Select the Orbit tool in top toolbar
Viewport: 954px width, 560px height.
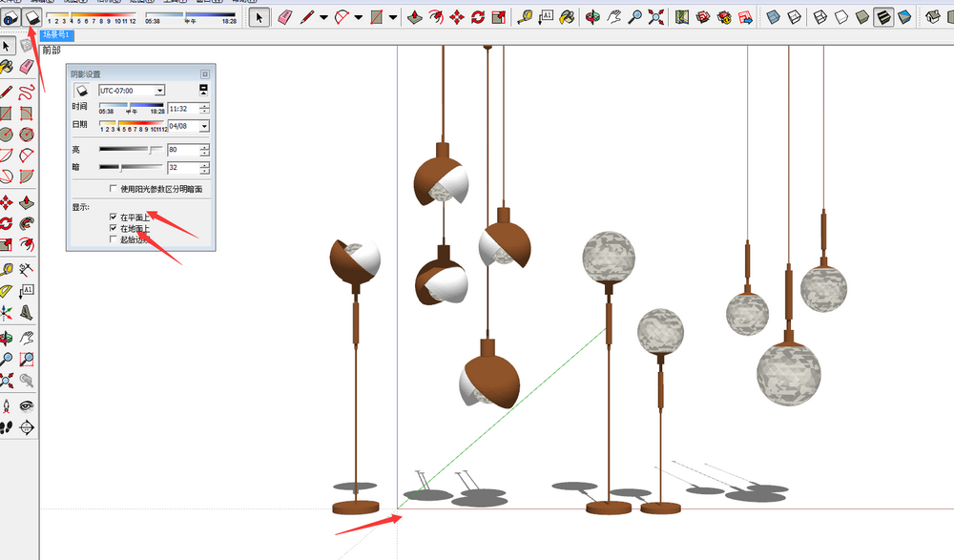[x=592, y=18]
